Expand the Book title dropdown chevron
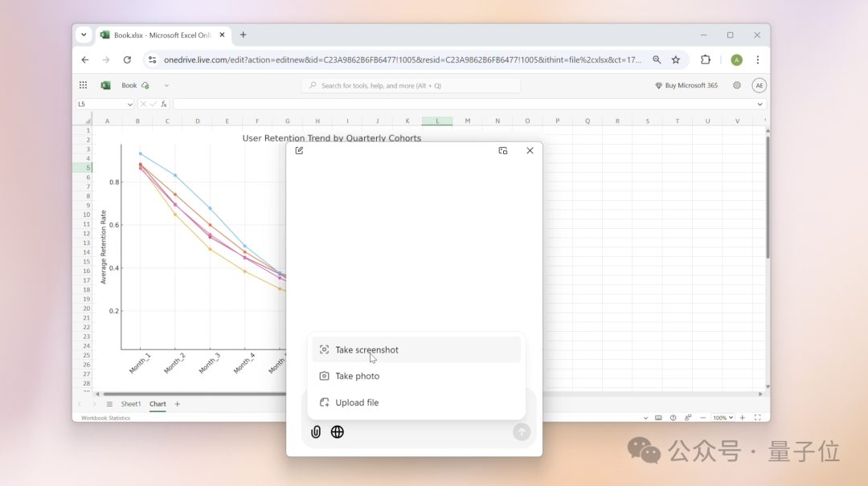868x486 pixels. (166, 85)
